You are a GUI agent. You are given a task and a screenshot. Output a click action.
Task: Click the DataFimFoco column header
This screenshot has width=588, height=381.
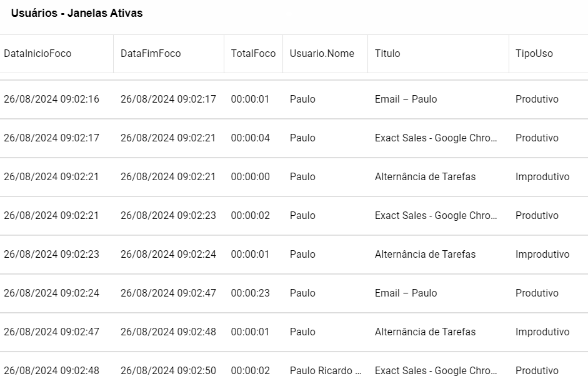(x=151, y=54)
